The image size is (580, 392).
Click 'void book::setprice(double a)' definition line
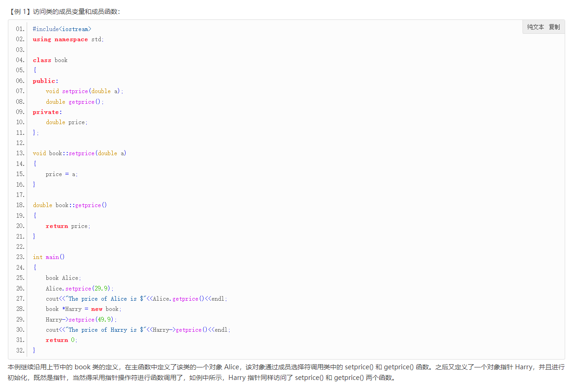click(x=80, y=153)
